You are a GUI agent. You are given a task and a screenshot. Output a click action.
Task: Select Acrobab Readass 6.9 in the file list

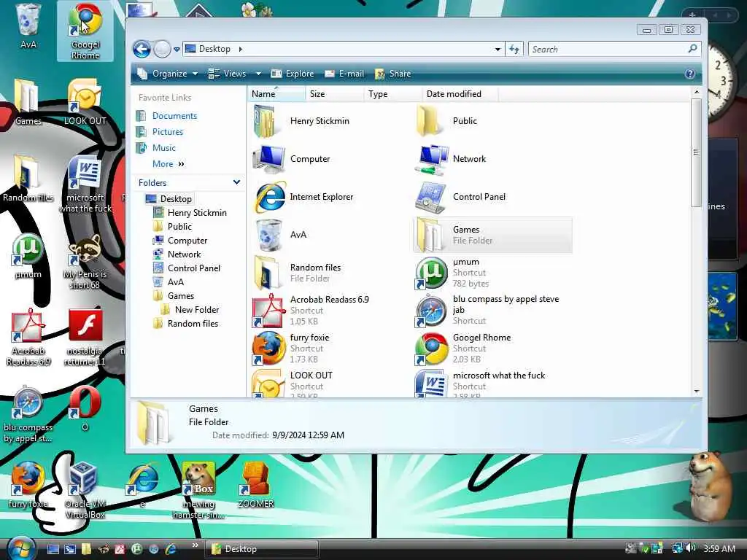tap(330, 310)
